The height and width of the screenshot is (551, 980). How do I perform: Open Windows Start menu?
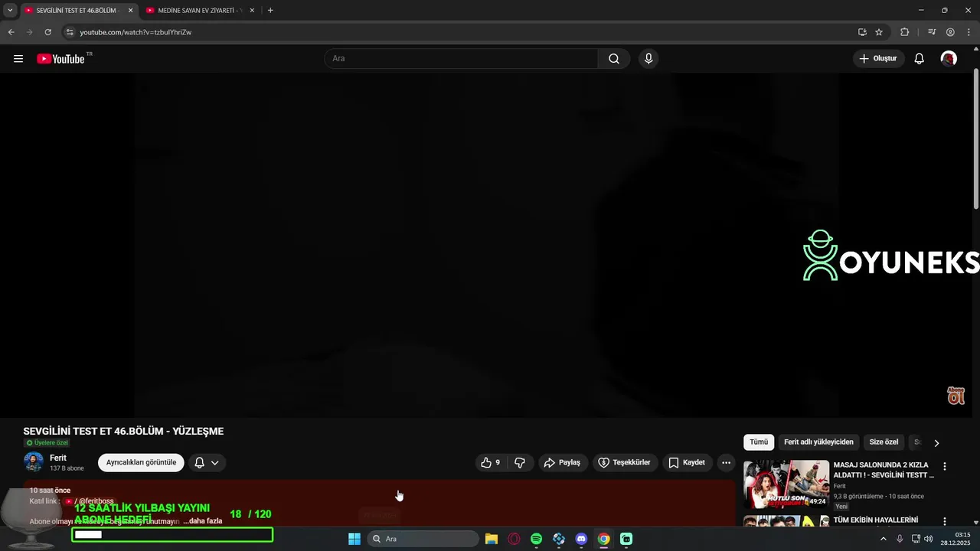pos(354,539)
